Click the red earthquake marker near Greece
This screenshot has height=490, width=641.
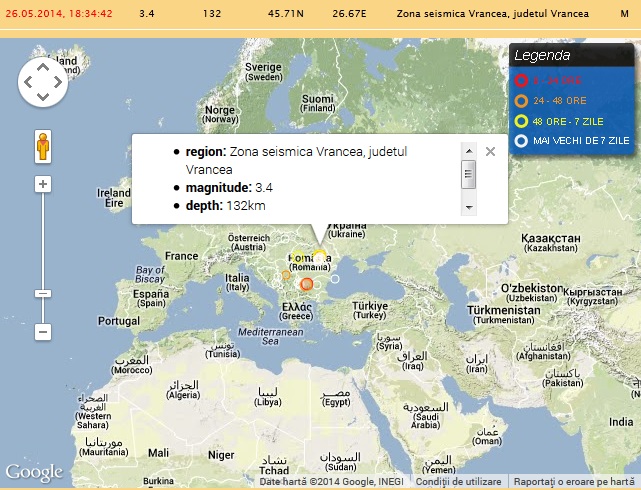(307, 284)
